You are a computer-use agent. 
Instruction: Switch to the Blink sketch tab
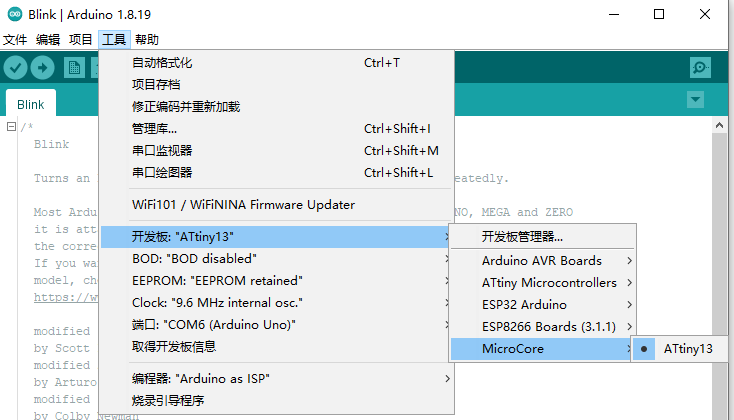click(30, 104)
